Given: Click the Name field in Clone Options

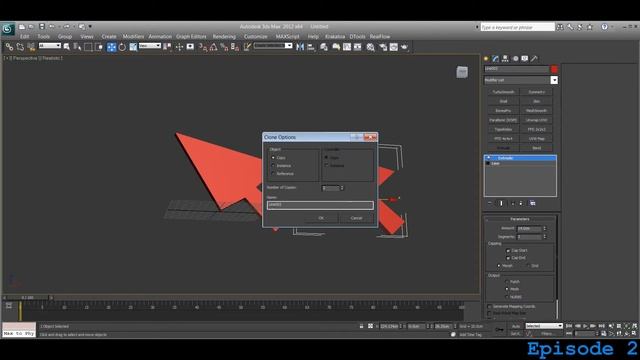Looking at the screenshot, I should (x=320, y=205).
